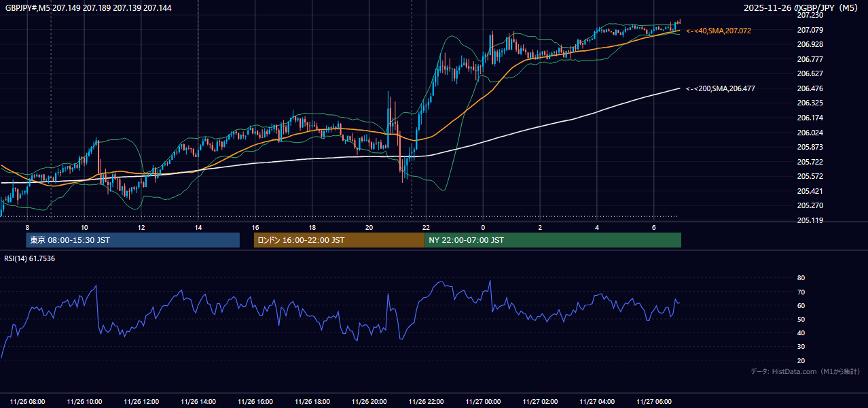Click price axis value 206.928
This screenshot has height=408, width=868.
[810, 44]
